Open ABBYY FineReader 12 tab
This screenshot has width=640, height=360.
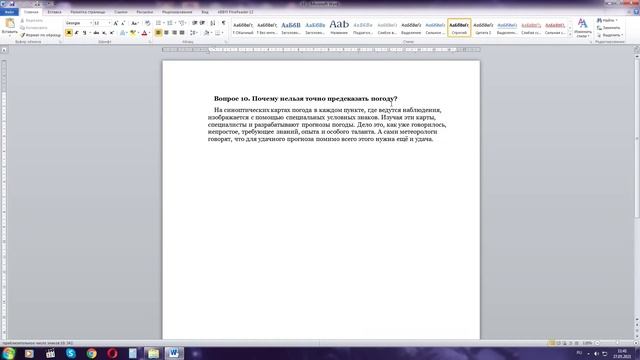pos(236,12)
